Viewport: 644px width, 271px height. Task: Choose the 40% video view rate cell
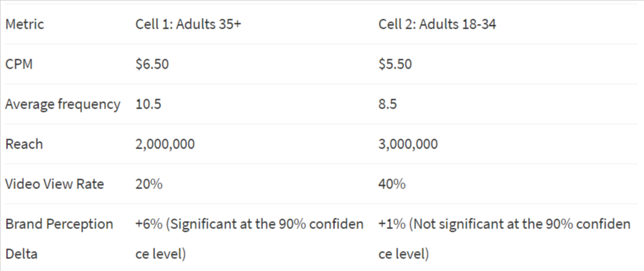point(392,184)
